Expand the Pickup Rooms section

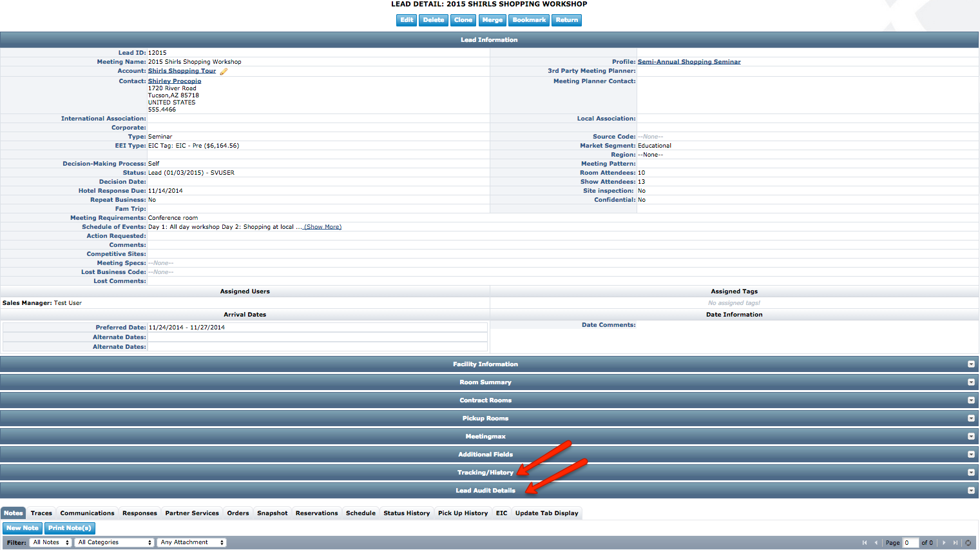click(x=971, y=418)
